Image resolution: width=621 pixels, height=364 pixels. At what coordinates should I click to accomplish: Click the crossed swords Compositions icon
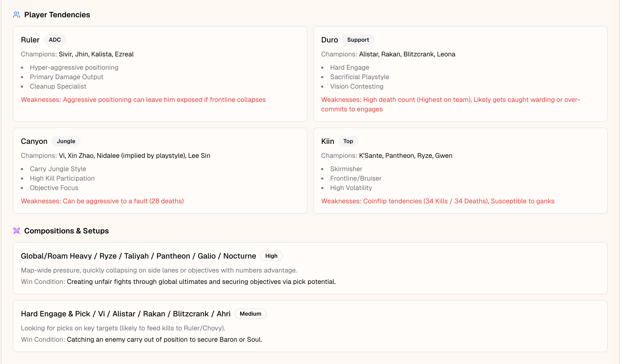[x=17, y=231]
